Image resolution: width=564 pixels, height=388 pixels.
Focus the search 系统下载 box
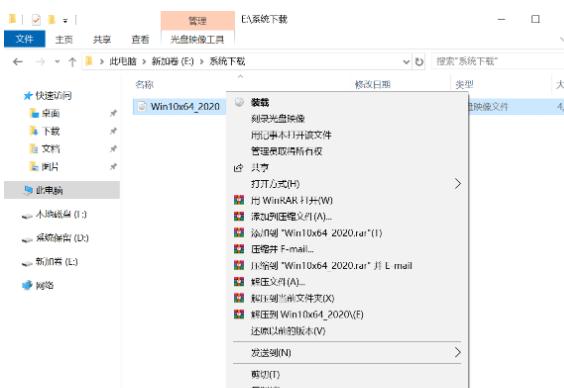pyautogui.click(x=498, y=61)
